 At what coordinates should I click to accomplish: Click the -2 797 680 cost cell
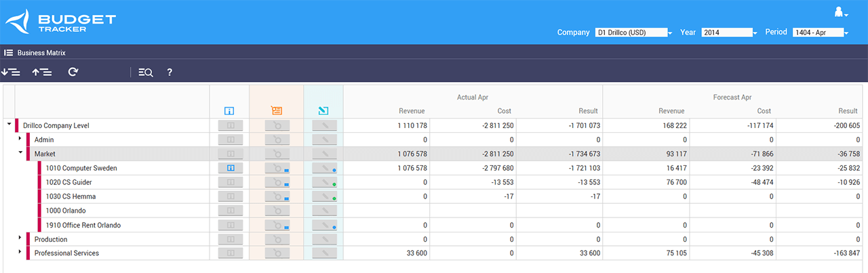[473, 168]
